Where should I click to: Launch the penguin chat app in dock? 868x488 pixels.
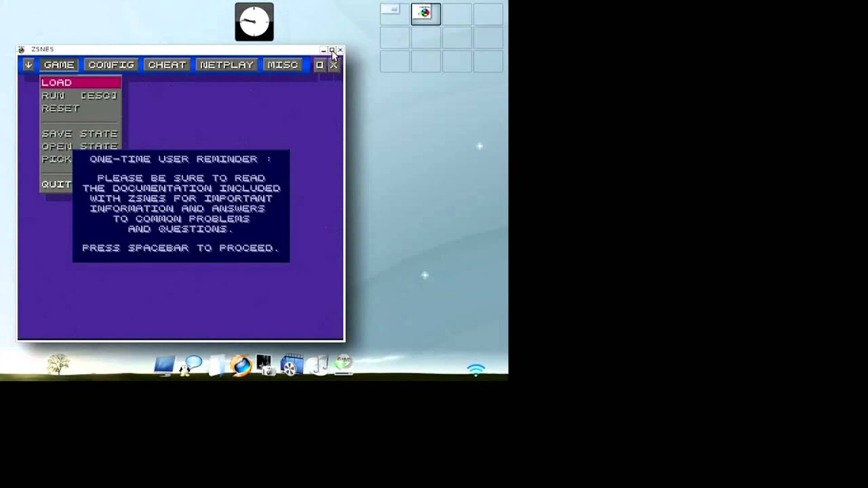190,365
